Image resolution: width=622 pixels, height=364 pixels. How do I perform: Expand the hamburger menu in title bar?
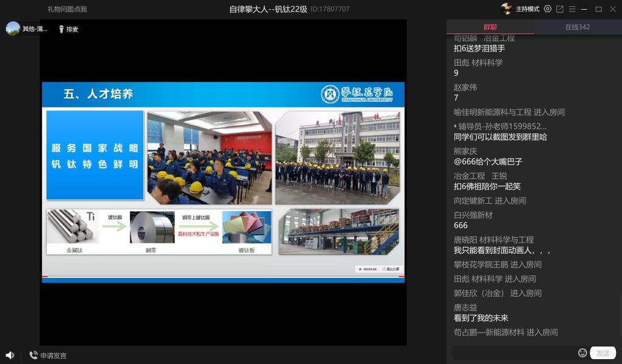pyautogui.click(x=572, y=9)
